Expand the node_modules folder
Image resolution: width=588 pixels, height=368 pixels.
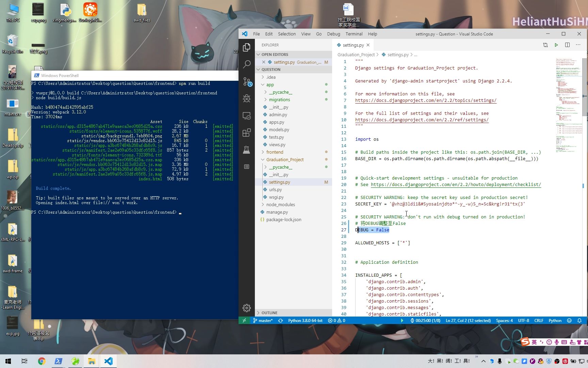[x=280, y=205]
